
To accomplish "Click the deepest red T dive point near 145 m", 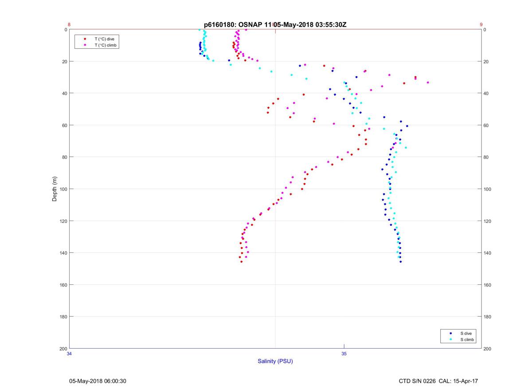I will (x=242, y=262).
